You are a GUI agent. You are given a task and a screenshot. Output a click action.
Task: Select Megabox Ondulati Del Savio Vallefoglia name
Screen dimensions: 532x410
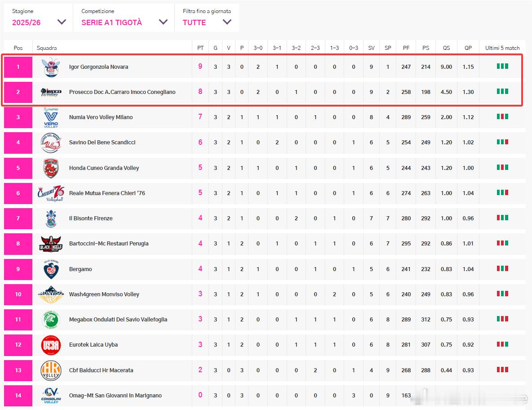pos(118,319)
